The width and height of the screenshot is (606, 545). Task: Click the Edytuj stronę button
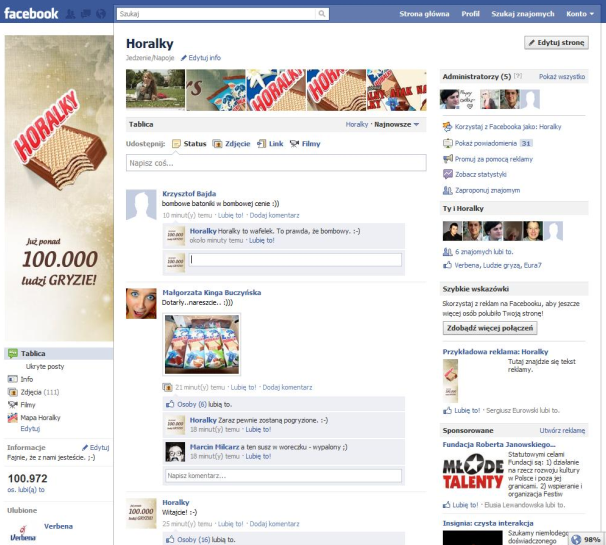pyautogui.click(x=557, y=43)
